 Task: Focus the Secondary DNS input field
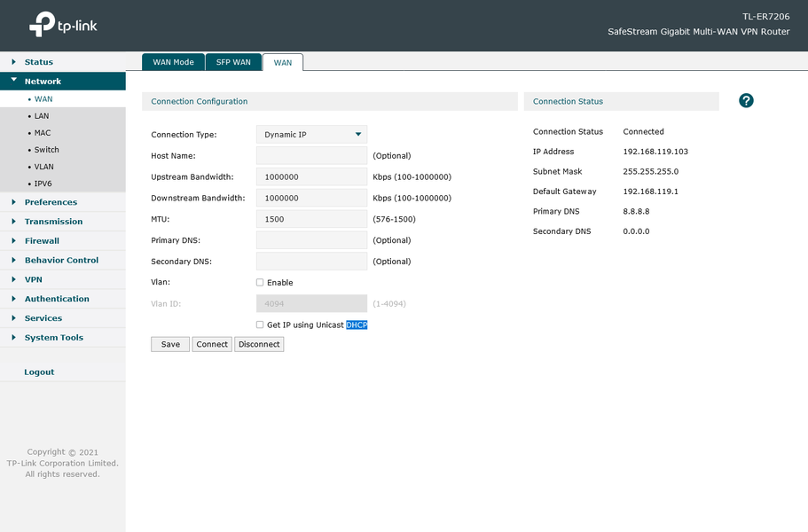point(311,261)
